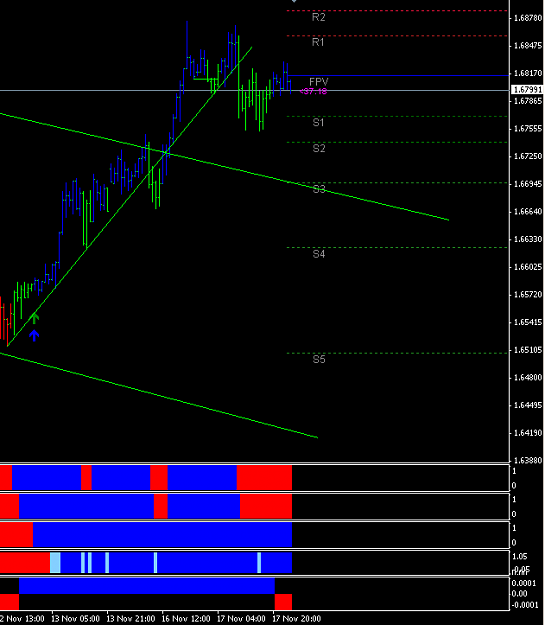Select the S5 support pivot label

319,359
